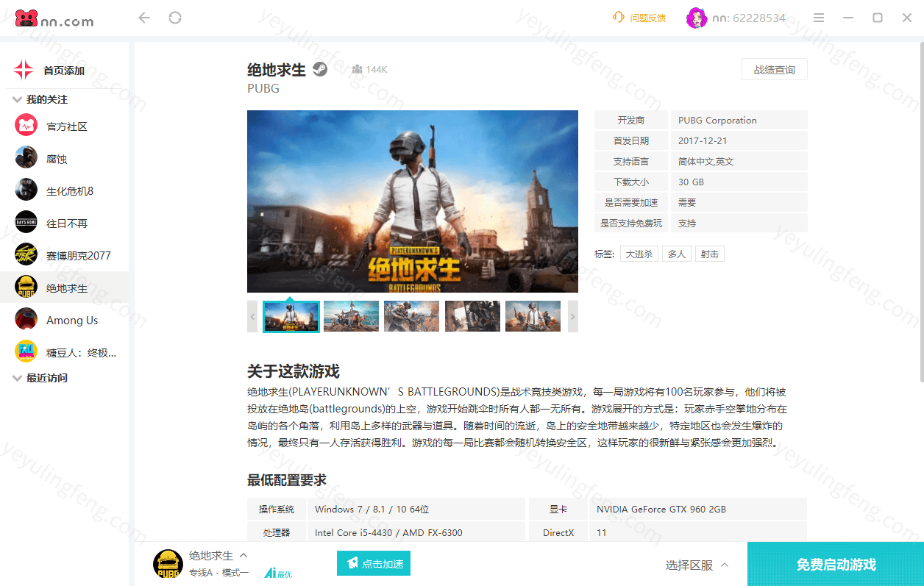
Task: Open the hamburger menu
Action: coord(819,18)
